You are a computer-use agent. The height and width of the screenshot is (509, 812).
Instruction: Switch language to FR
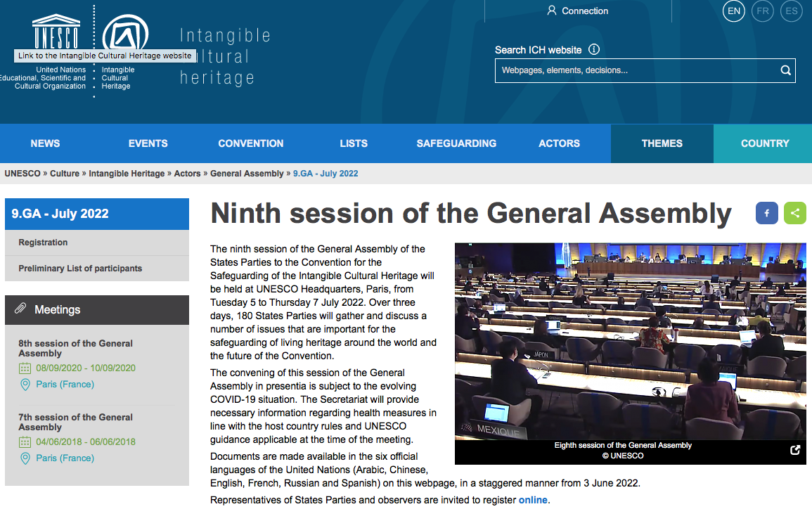(762, 11)
